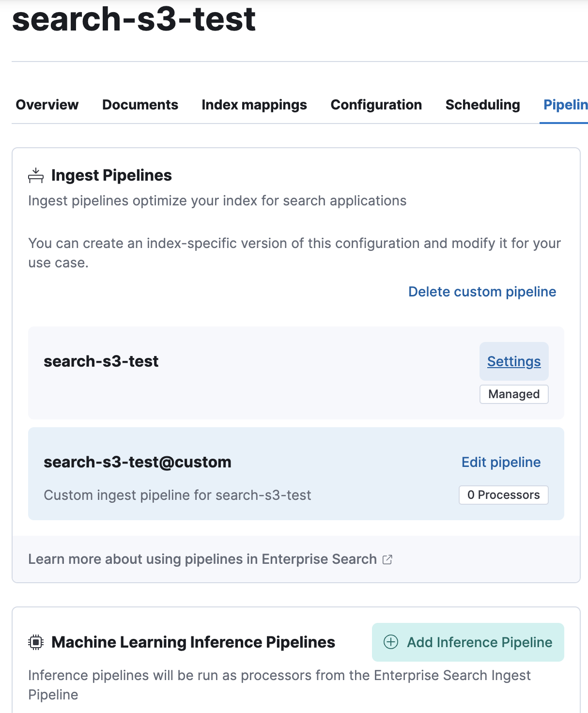Click the Managed badge
The height and width of the screenshot is (713, 588).
pos(514,394)
